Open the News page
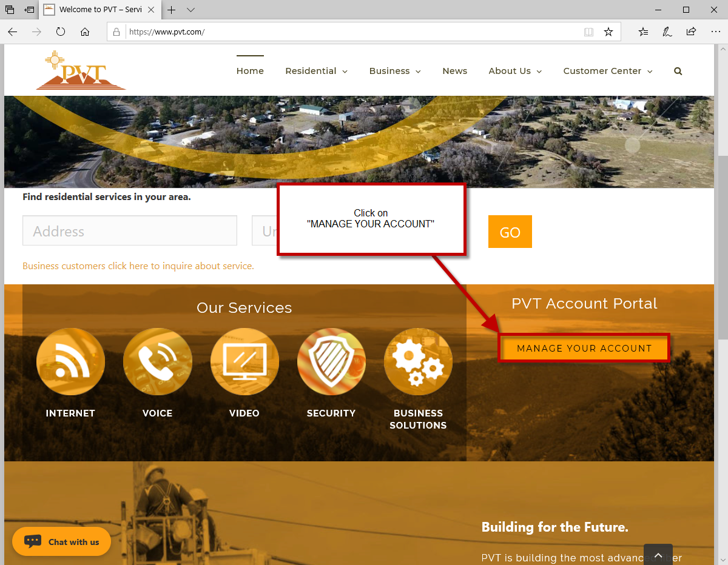This screenshot has width=728, height=565. tap(454, 71)
